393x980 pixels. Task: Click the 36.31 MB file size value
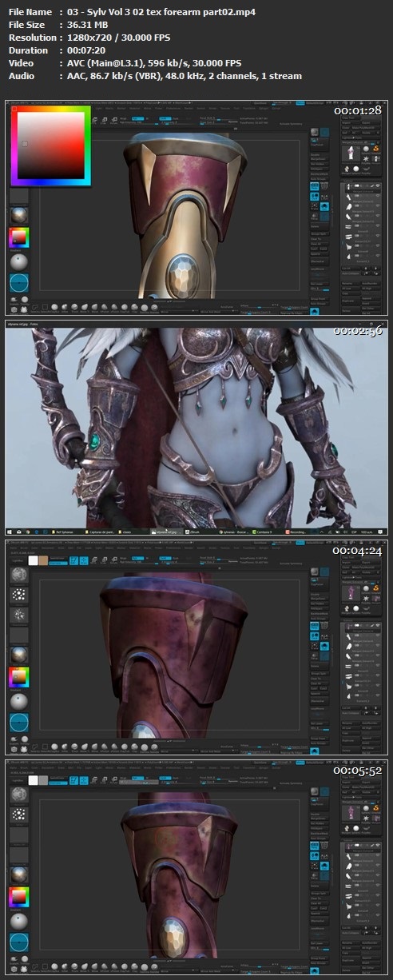tap(87, 24)
